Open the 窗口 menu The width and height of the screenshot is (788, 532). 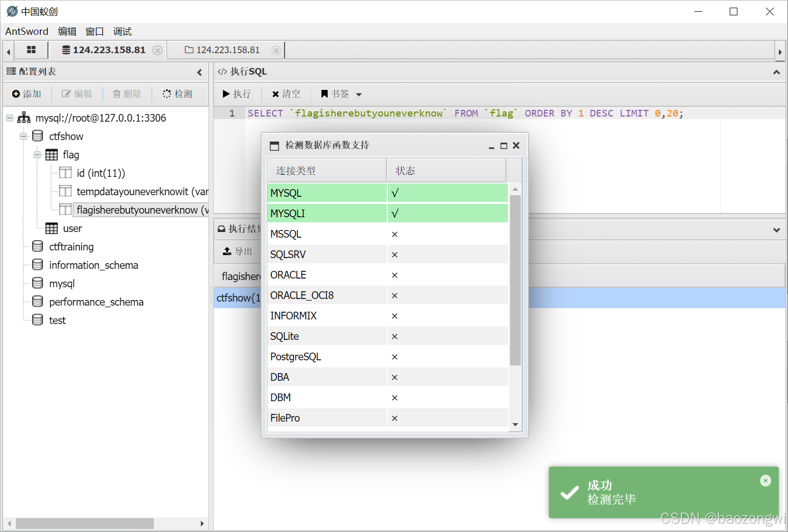tap(95, 31)
